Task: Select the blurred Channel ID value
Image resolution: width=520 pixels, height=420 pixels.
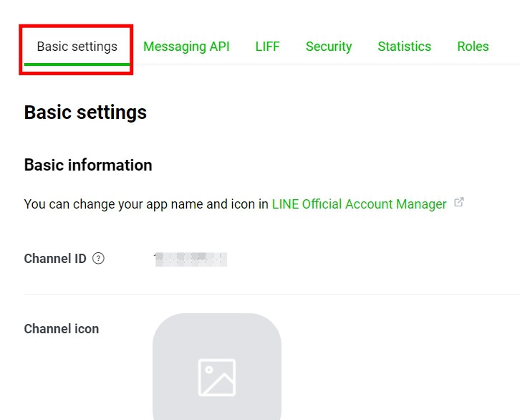Action: tap(191, 259)
